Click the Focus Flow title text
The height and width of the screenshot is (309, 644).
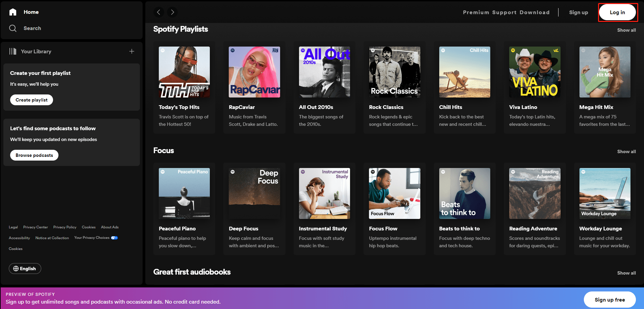click(383, 228)
